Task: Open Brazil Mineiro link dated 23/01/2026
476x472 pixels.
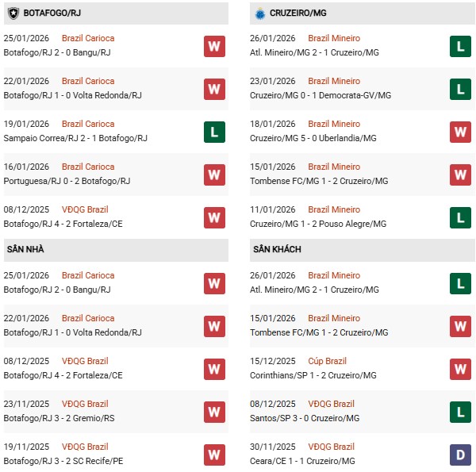Action: (x=334, y=81)
